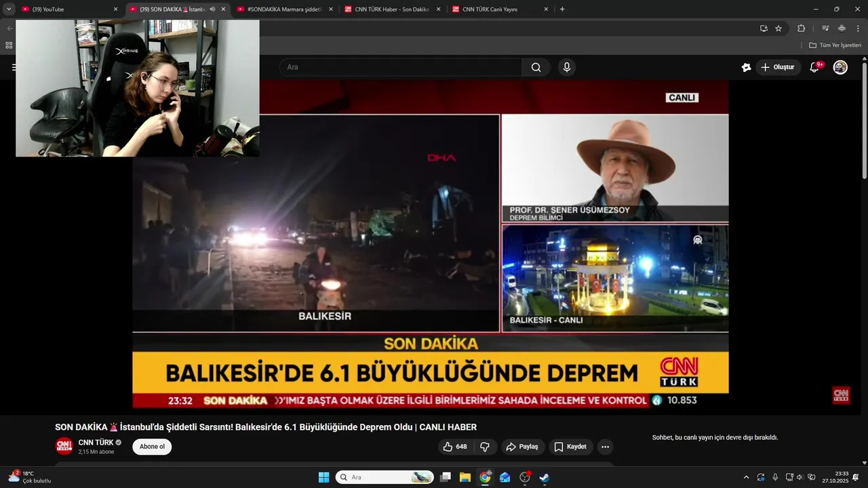The image size is (868, 488).
Task: Open Steam from the taskbar
Action: point(544,477)
